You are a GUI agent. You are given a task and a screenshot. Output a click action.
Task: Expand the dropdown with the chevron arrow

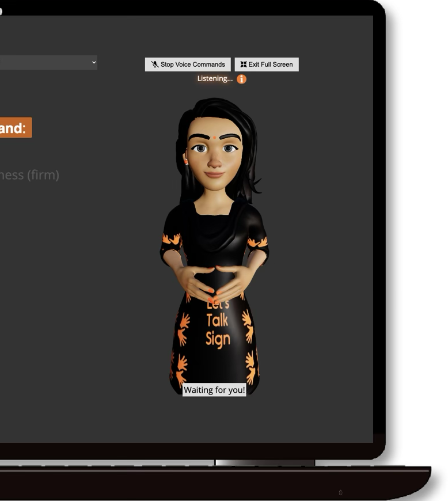click(48, 62)
